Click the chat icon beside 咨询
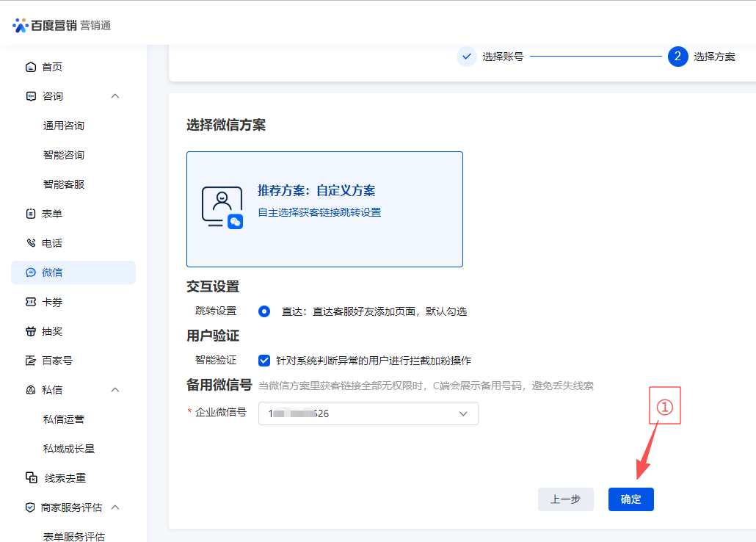Screen dimensions: 756x542 (31, 96)
